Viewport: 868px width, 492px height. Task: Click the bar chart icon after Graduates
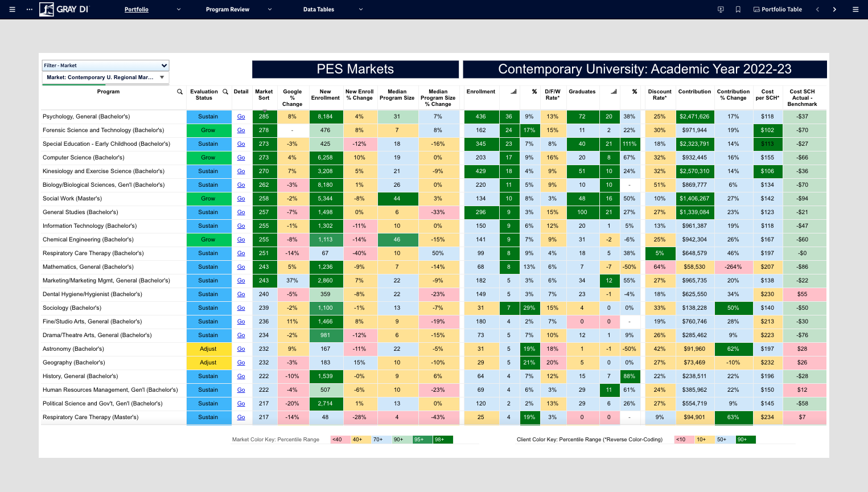(614, 92)
